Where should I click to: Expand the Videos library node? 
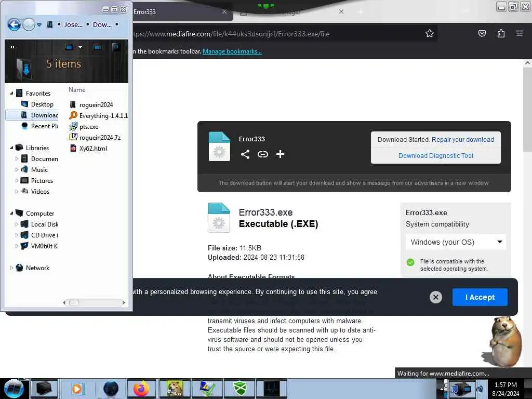click(x=17, y=191)
